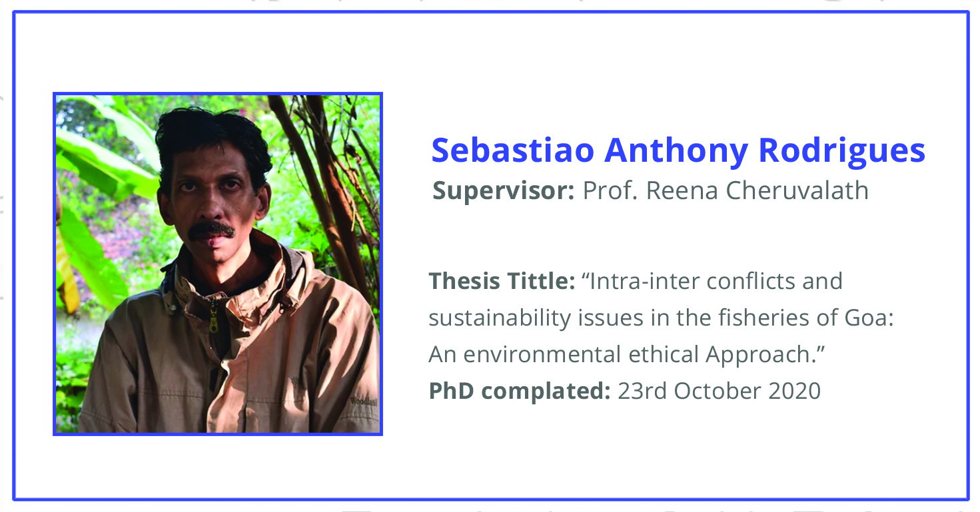Select the Thesis Tittle label
The height and width of the screenshot is (512, 980).
(x=502, y=281)
